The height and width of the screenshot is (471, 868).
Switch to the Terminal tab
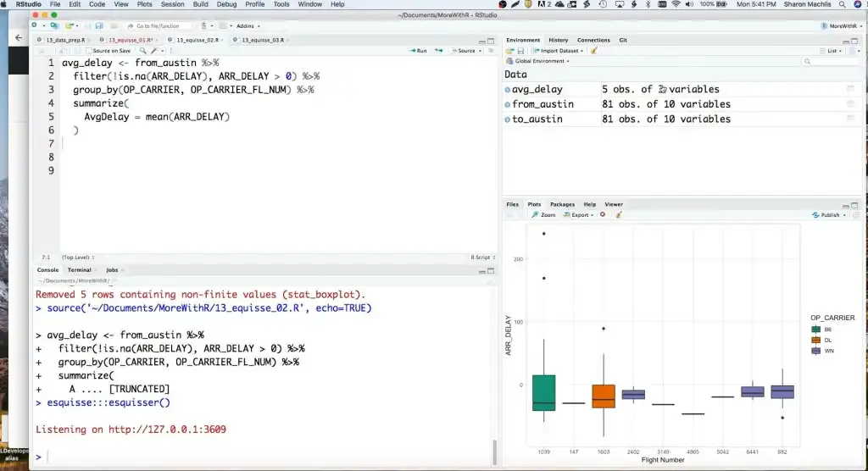[79, 270]
